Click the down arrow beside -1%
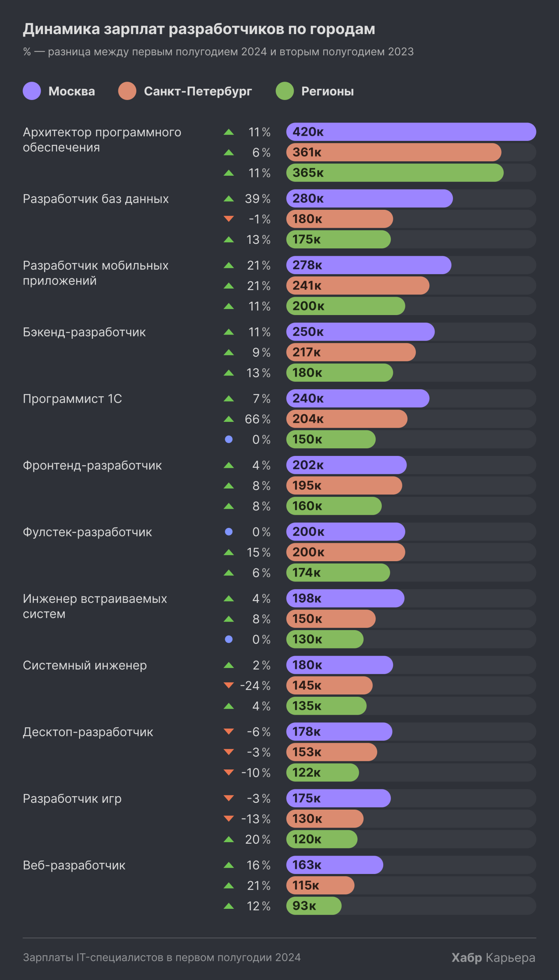The width and height of the screenshot is (559, 980). pos(229,219)
